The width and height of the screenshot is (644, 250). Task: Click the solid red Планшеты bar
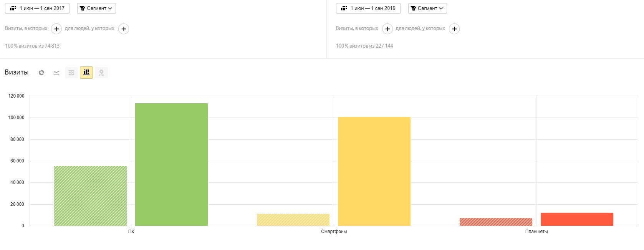click(x=577, y=219)
